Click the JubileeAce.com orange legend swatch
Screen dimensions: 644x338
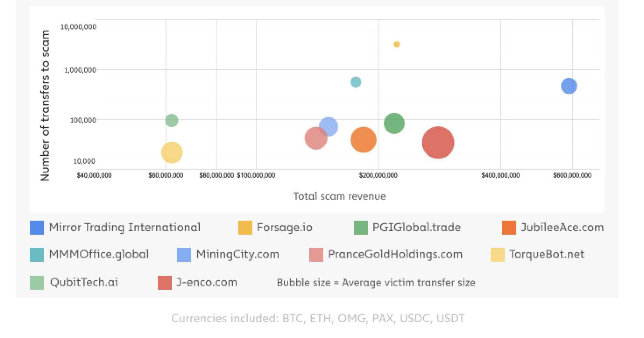509,228
